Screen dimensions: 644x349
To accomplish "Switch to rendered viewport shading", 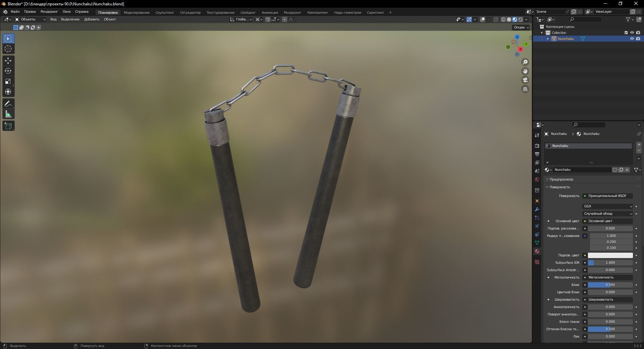I will tap(521, 19).
